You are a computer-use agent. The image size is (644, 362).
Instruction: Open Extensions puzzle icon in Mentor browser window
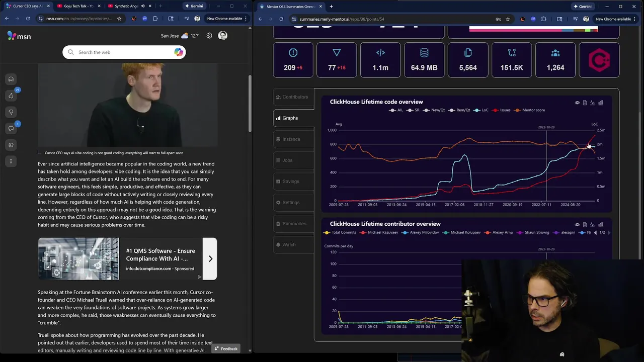click(x=544, y=19)
